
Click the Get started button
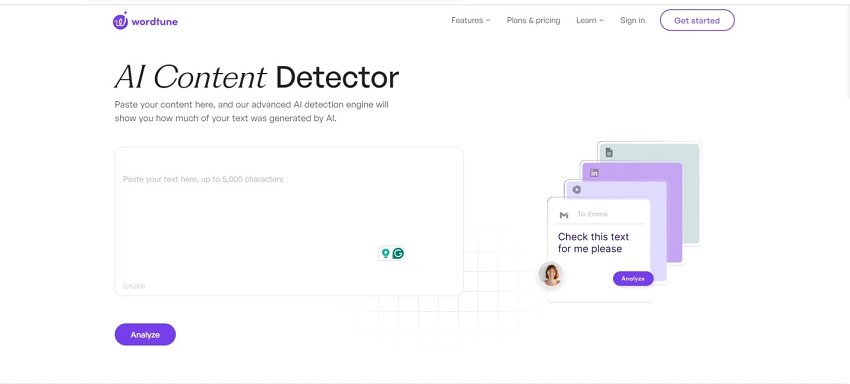(697, 21)
